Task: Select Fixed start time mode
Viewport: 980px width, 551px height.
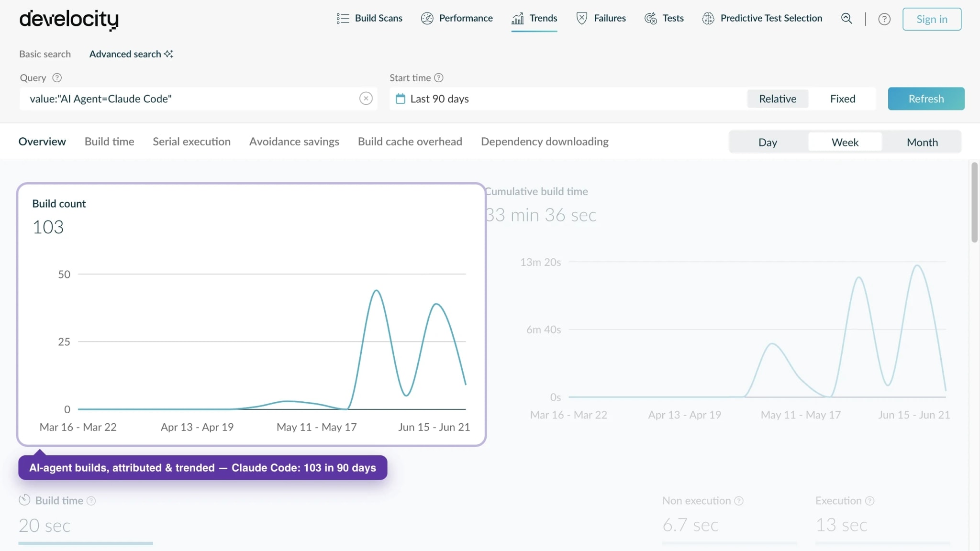Action: pos(842,99)
